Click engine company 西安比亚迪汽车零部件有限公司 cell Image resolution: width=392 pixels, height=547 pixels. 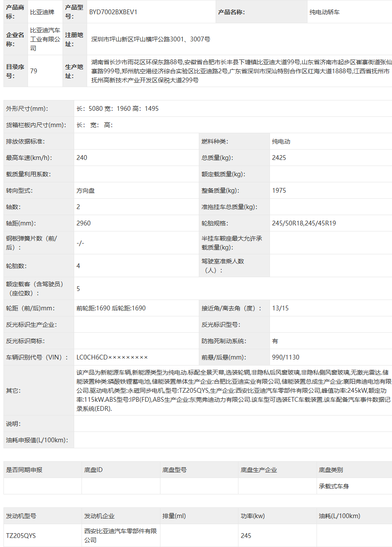pyautogui.click(x=120, y=536)
